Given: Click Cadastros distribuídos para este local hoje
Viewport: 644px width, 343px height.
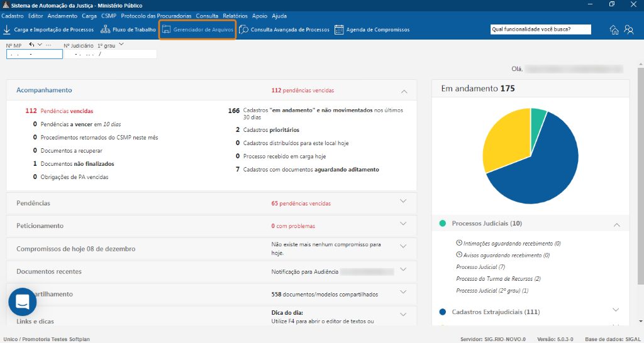Looking at the screenshot, I should pos(292,143).
